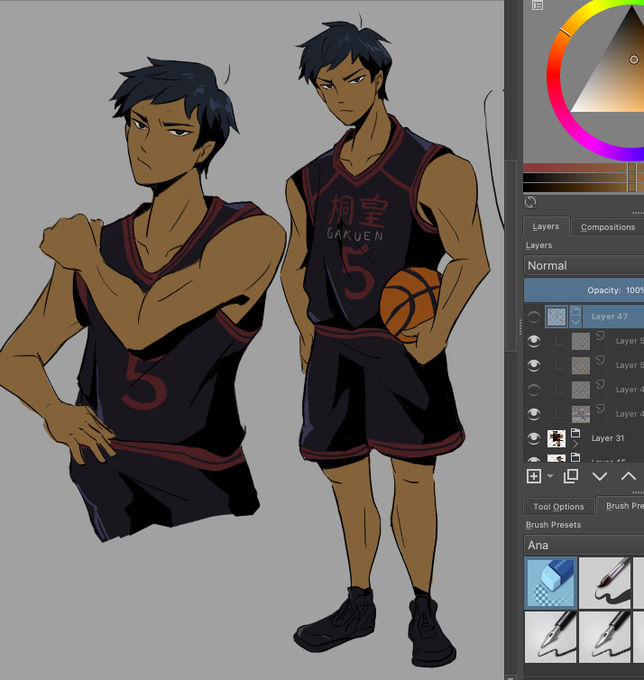The image size is (644, 680).
Task: Open the Brush Presets tab
Action: [x=622, y=506]
